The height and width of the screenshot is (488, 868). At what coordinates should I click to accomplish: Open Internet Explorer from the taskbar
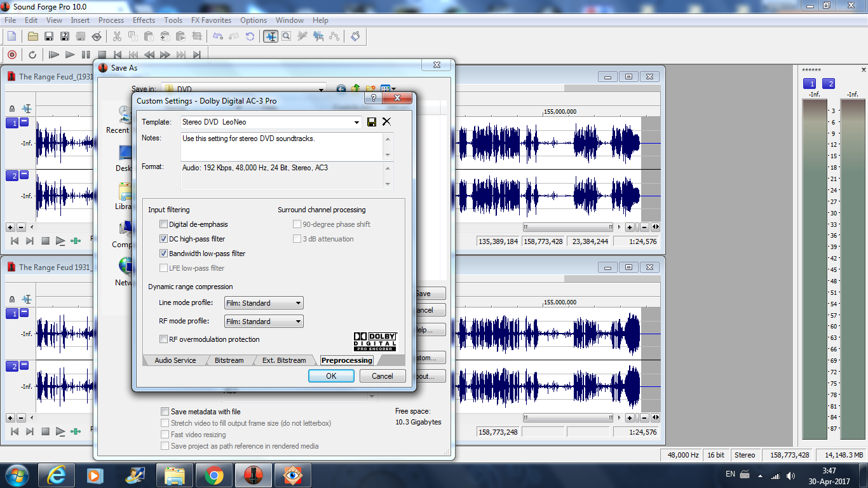(x=56, y=475)
